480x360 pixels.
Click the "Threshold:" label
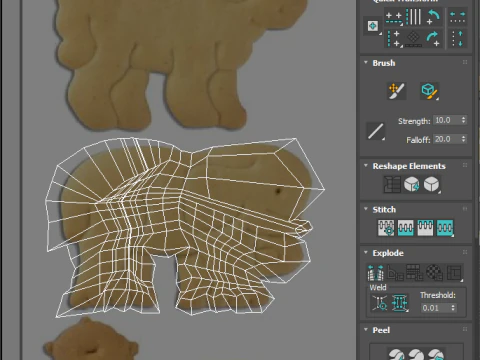click(438, 295)
